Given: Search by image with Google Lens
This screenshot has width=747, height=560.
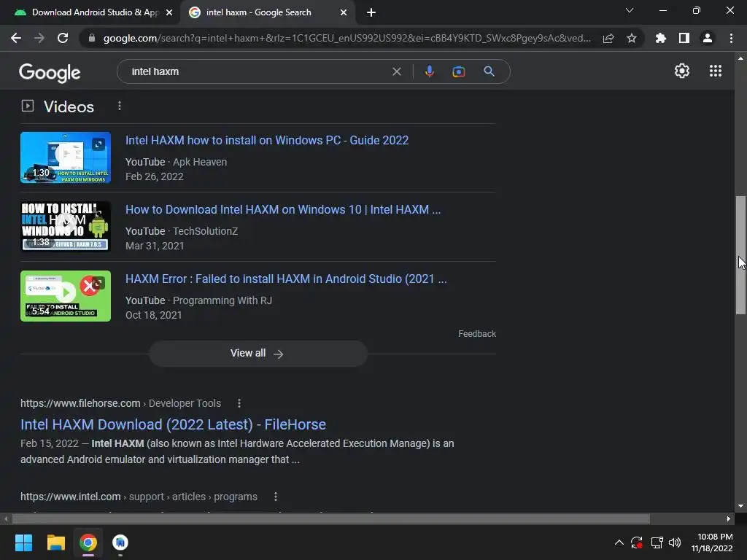Looking at the screenshot, I should (x=458, y=71).
